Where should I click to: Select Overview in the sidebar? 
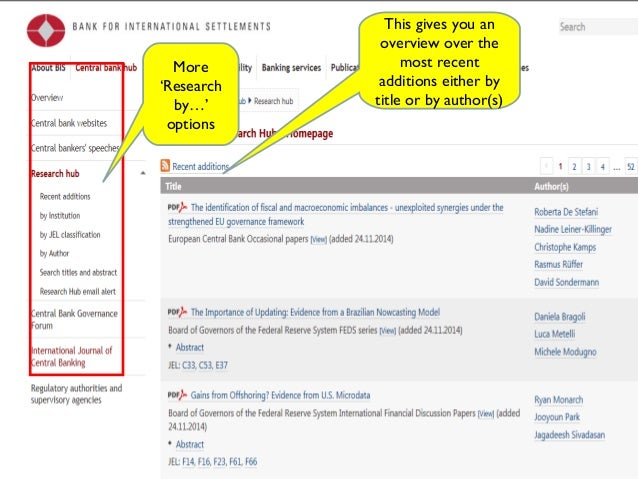point(47,98)
